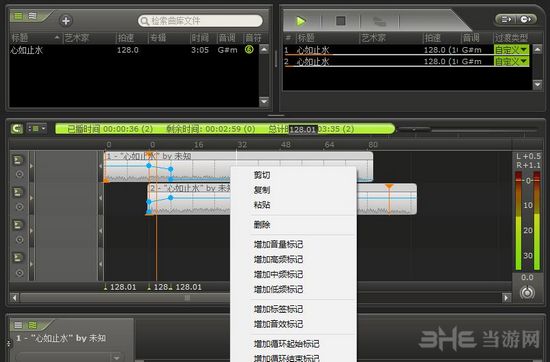Choose 剪切 from the context menu
Image resolution: width=550 pixels, height=362 pixels.
coord(262,175)
